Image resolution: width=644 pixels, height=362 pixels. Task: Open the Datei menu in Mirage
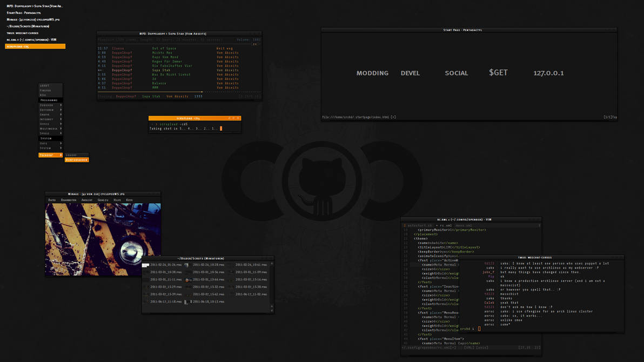52,200
